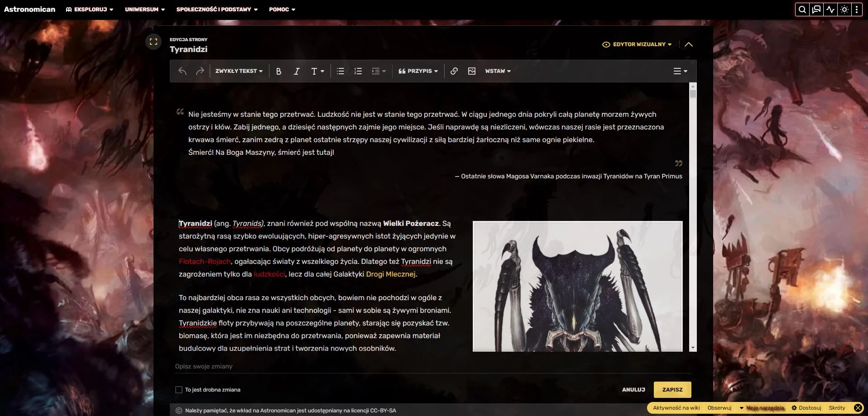The image size is (868, 416).
Task: Cancel editing with the Anuluj button
Action: click(x=633, y=390)
